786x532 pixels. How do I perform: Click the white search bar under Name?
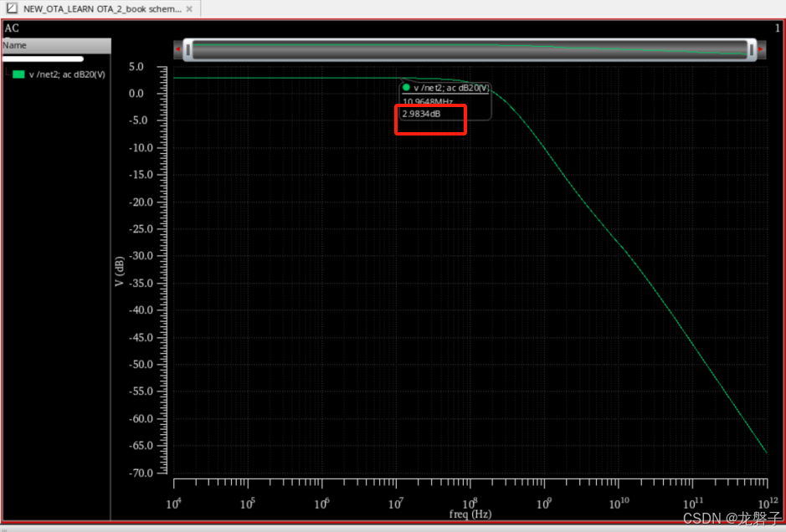(44, 59)
